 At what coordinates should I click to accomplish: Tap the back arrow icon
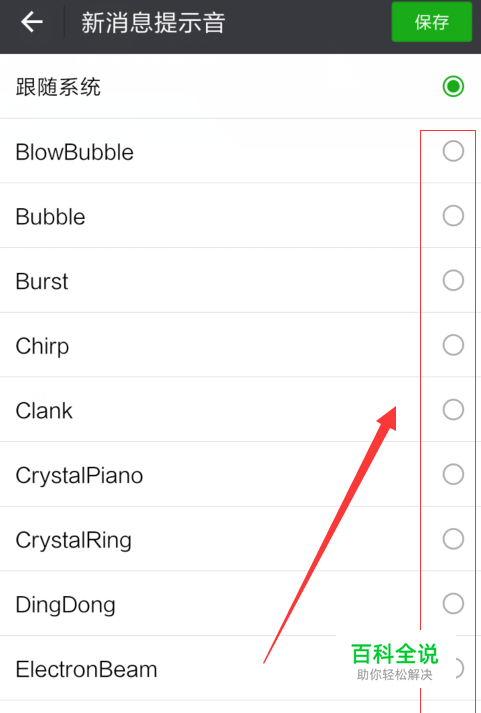(32, 22)
